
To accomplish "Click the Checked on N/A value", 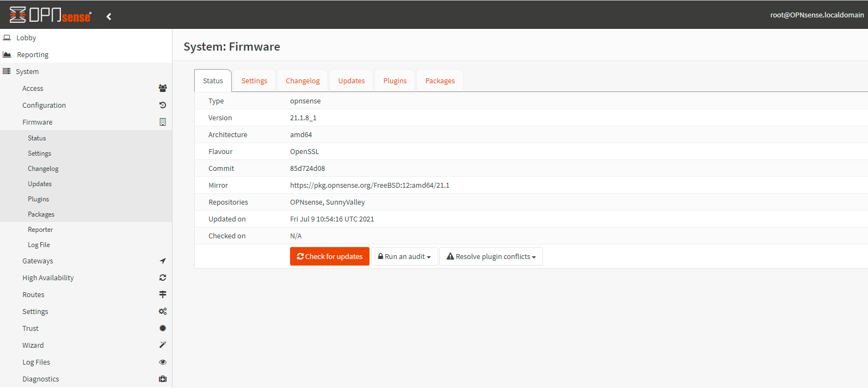I will click(296, 236).
